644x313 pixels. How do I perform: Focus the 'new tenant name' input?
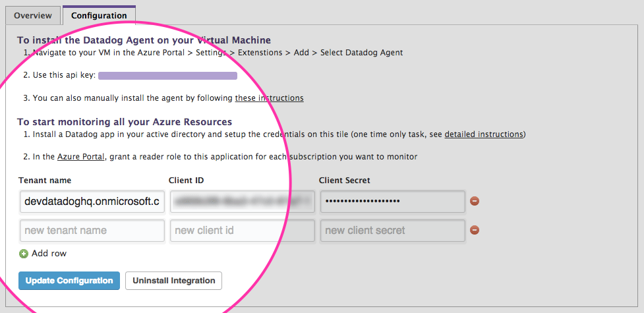point(92,231)
